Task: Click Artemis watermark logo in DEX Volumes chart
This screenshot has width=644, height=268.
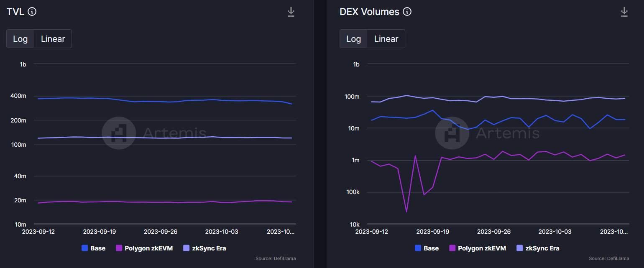Action: point(452,133)
